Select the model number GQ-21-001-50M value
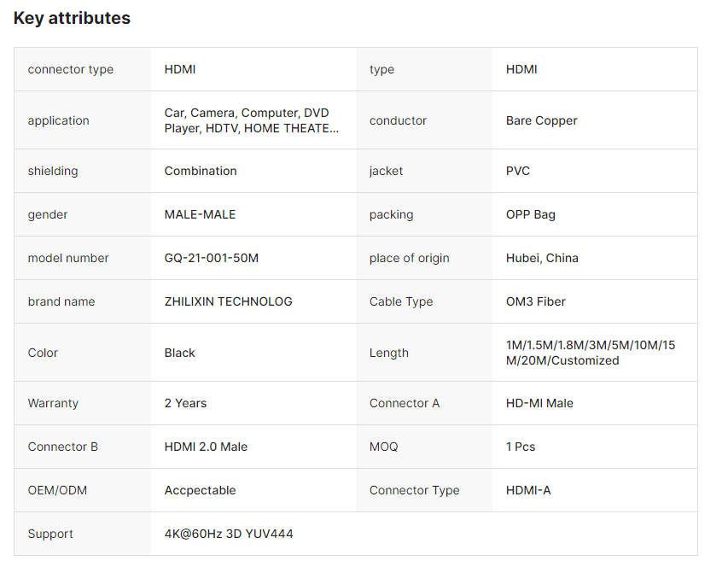This screenshot has height=561, width=728. click(x=211, y=258)
